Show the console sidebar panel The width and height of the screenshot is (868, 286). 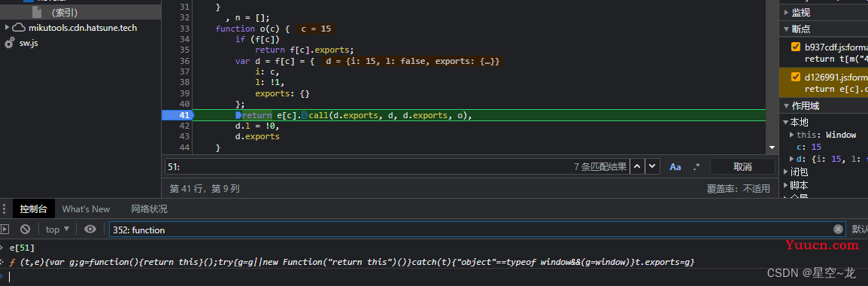point(5,229)
